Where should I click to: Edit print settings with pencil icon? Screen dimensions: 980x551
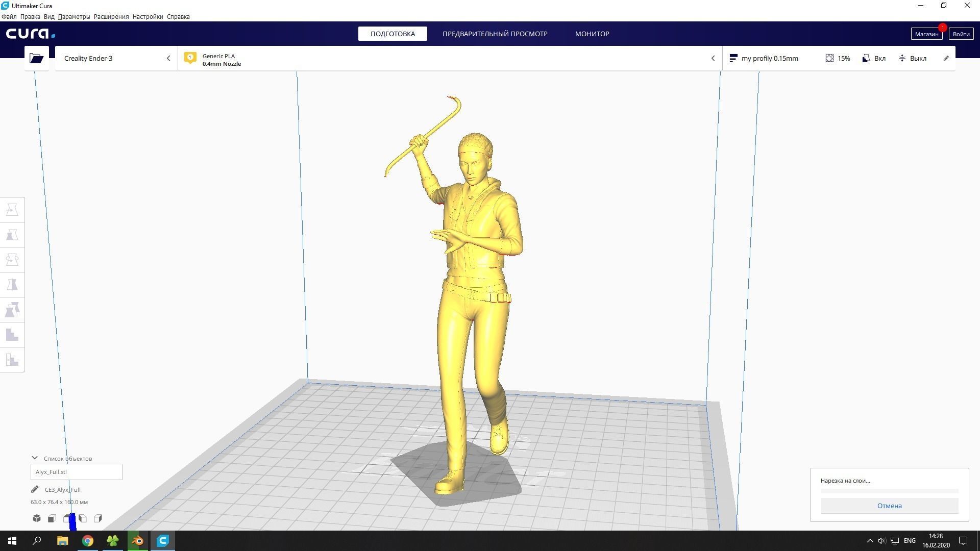click(946, 58)
